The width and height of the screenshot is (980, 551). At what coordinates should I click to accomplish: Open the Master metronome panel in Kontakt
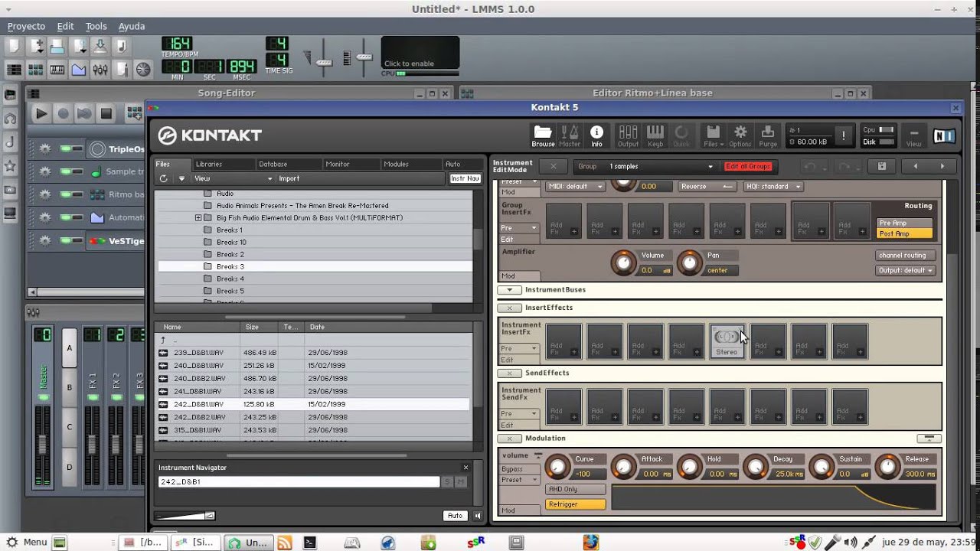tap(570, 135)
